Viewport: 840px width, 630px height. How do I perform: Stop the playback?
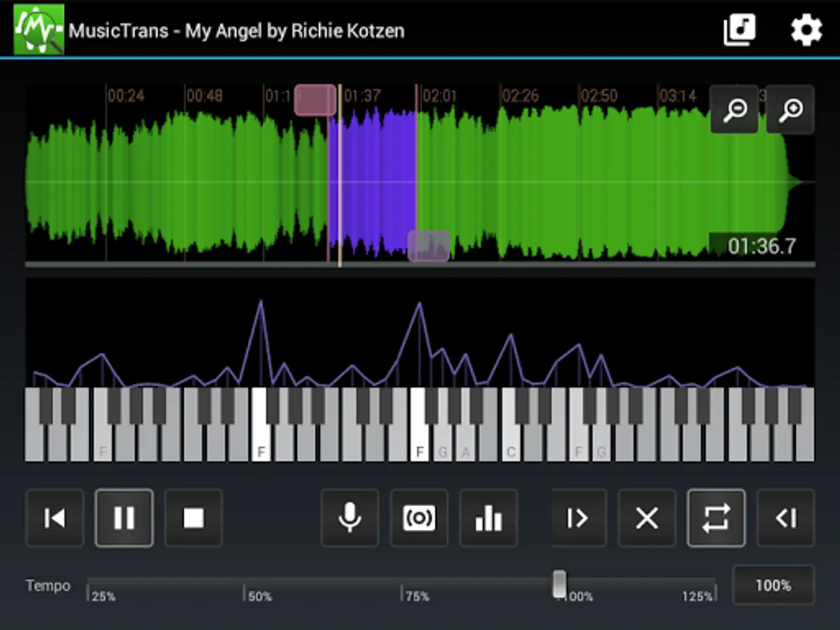point(193,518)
